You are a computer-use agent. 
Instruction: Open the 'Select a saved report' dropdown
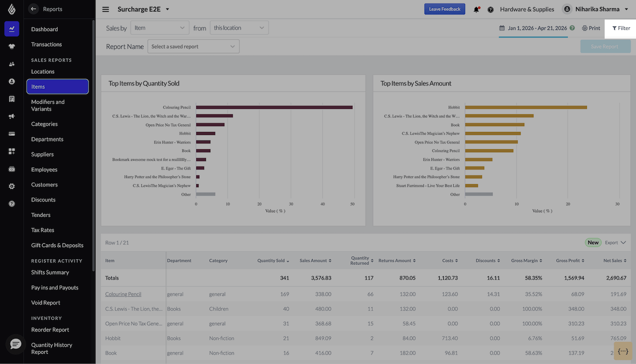[x=194, y=46]
